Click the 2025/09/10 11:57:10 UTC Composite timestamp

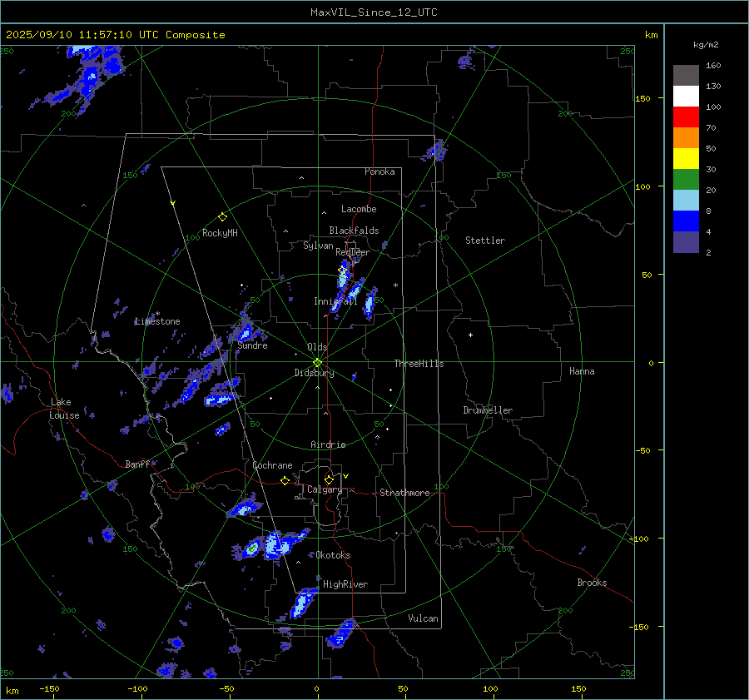[115, 35]
